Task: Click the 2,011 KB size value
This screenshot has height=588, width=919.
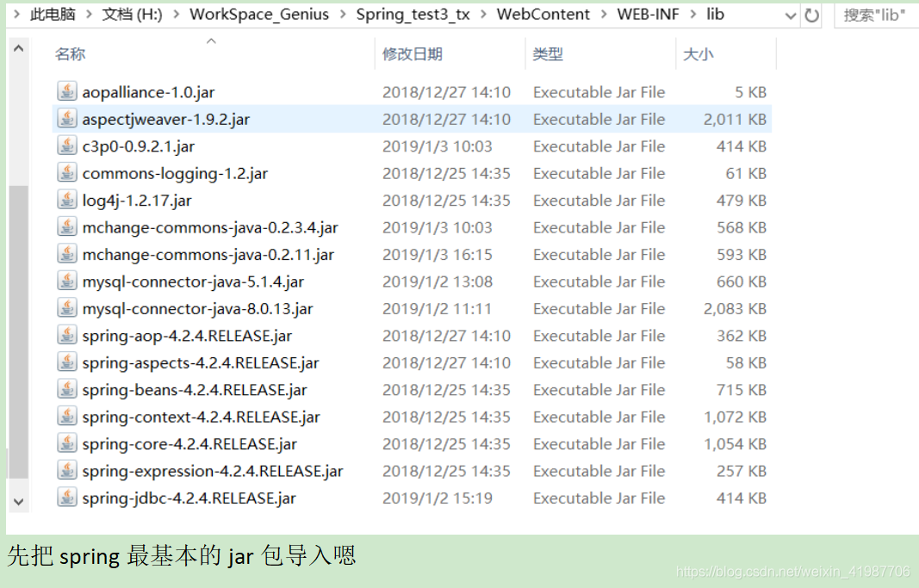Action: pyautogui.click(x=735, y=119)
